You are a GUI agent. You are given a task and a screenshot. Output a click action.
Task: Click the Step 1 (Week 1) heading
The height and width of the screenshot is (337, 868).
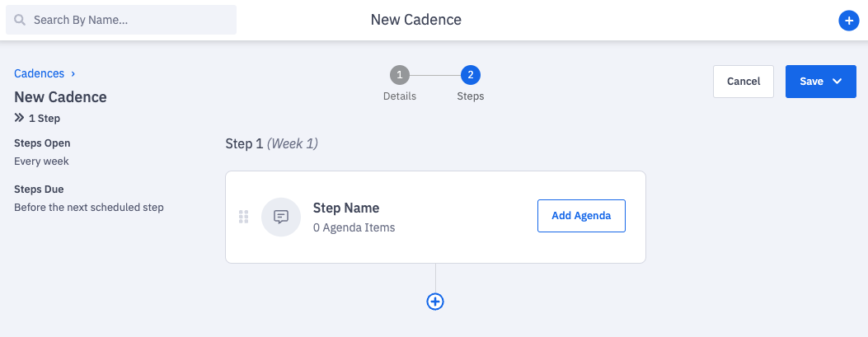[272, 144]
